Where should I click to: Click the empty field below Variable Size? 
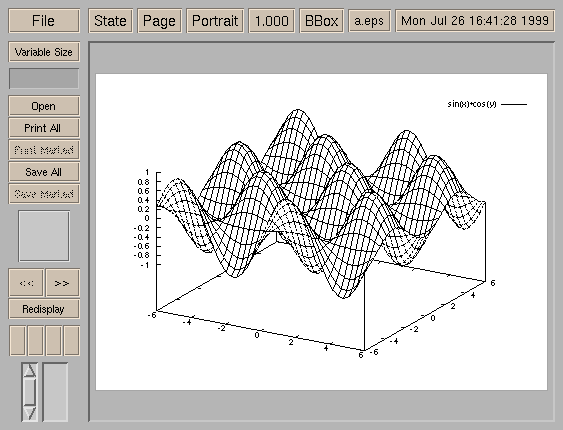click(x=44, y=78)
